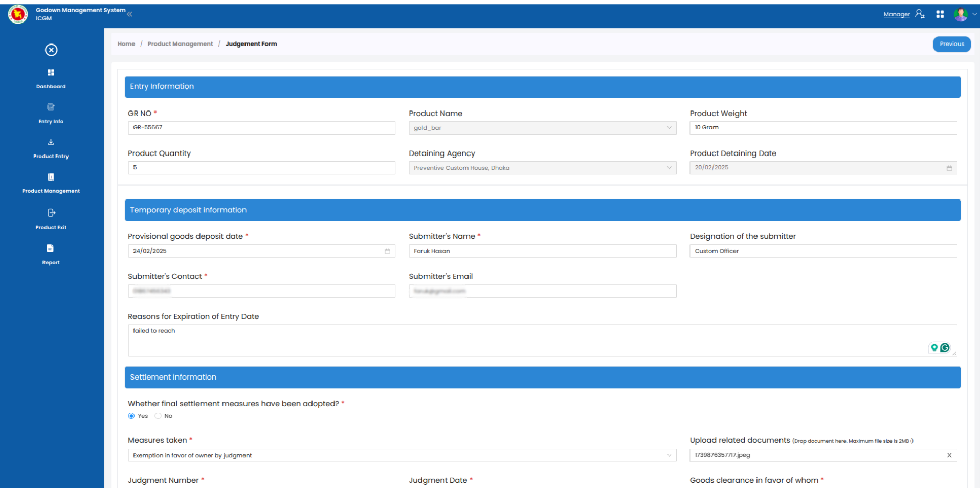Screen dimensions: 980x488
Task: Open calendar icon for Provisional deposit date
Action: click(387, 251)
